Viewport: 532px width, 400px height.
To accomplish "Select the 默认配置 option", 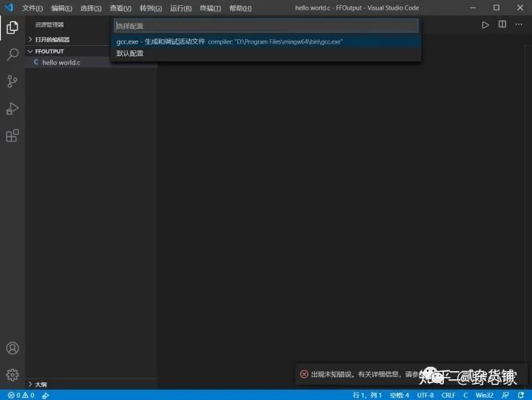I will point(266,53).
